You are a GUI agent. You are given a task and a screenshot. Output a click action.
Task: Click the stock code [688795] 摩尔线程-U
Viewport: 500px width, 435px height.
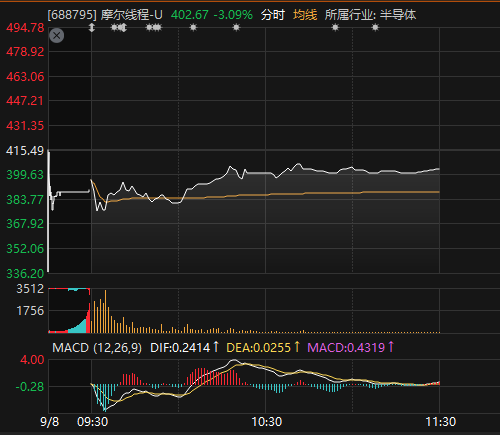pos(105,15)
